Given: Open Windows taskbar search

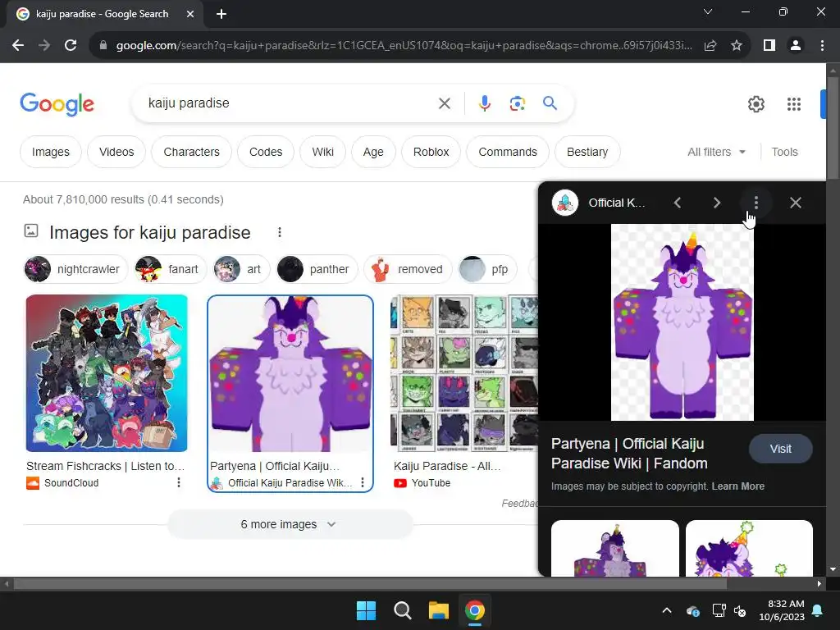Looking at the screenshot, I should (402, 610).
